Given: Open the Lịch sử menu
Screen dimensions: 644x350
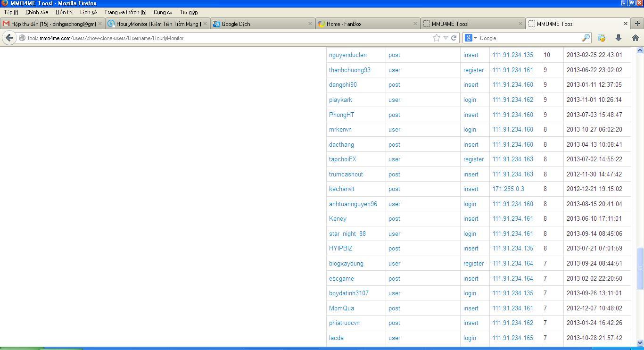Looking at the screenshot, I should [x=88, y=12].
